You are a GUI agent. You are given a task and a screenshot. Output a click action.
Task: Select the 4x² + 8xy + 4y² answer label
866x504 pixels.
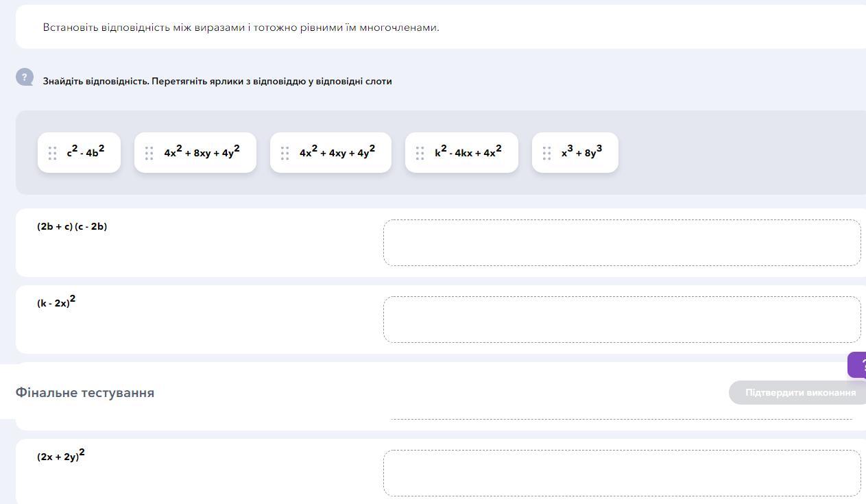point(195,152)
